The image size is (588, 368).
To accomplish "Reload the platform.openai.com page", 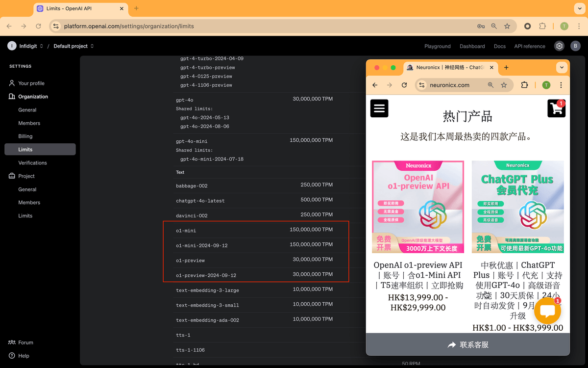I will pyautogui.click(x=38, y=26).
